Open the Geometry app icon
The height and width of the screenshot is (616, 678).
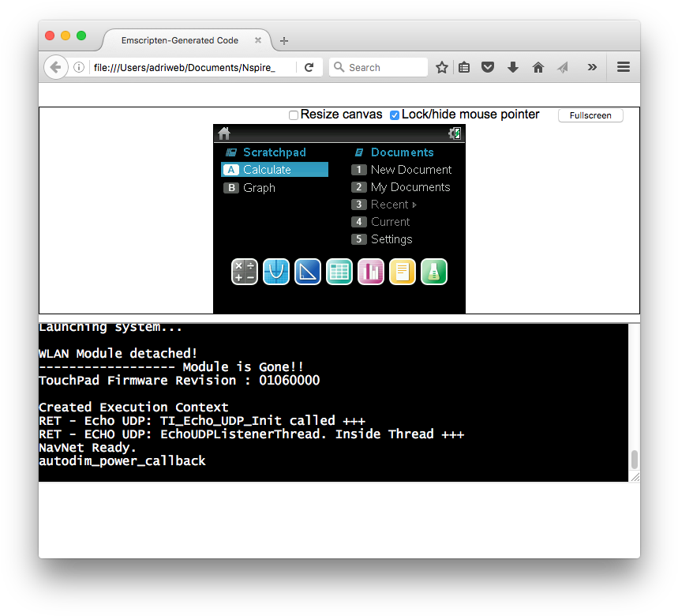point(308,272)
